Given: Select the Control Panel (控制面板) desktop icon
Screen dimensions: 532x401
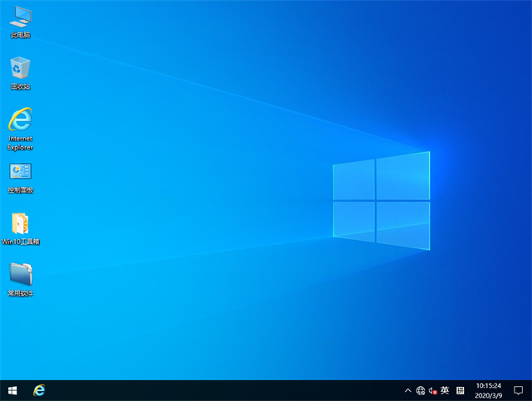Looking at the screenshot, I should (x=21, y=172).
